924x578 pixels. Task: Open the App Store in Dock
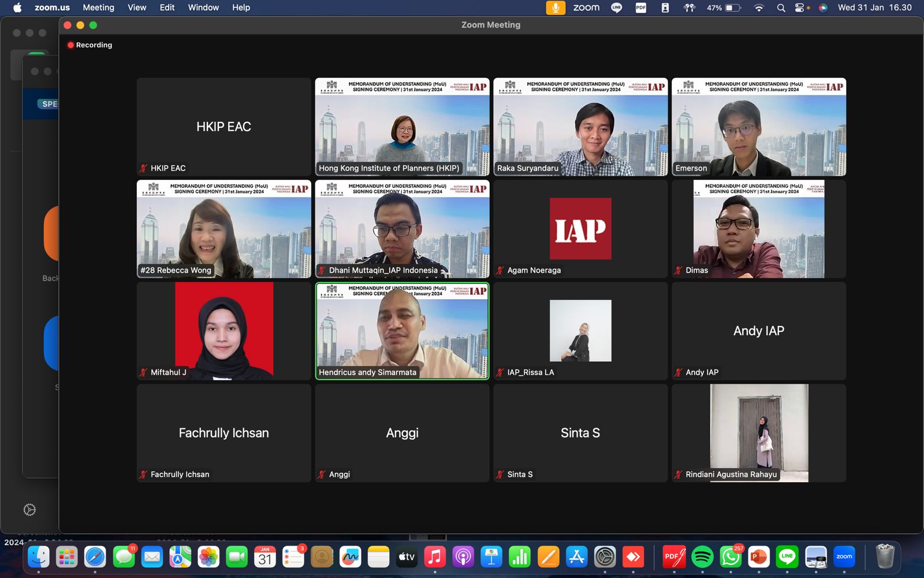(576, 557)
